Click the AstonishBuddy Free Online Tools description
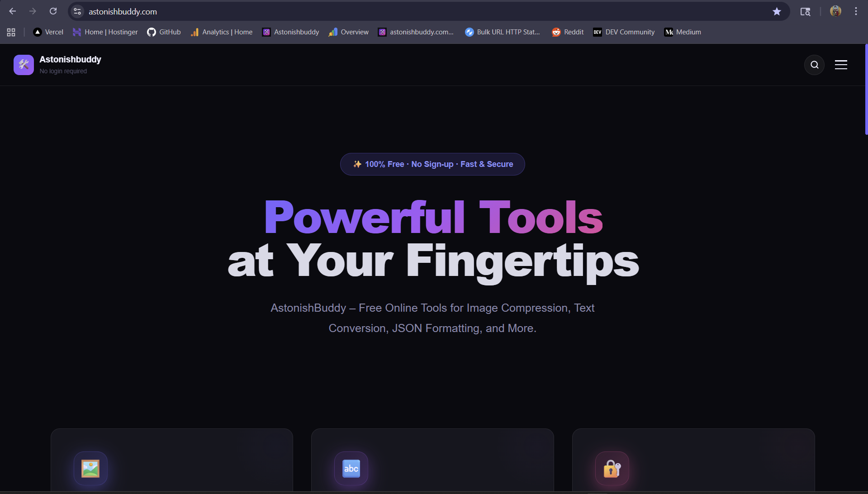The image size is (868, 494). click(x=432, y=318)
